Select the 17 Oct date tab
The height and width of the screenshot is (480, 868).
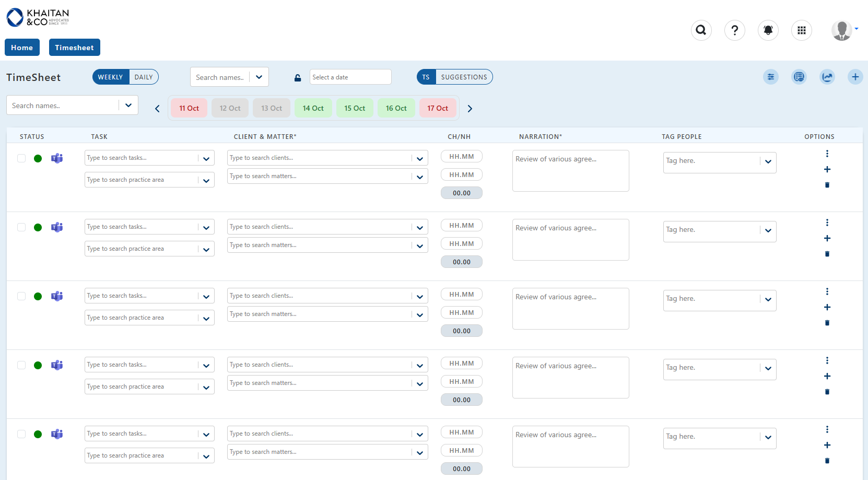point(438,108)
